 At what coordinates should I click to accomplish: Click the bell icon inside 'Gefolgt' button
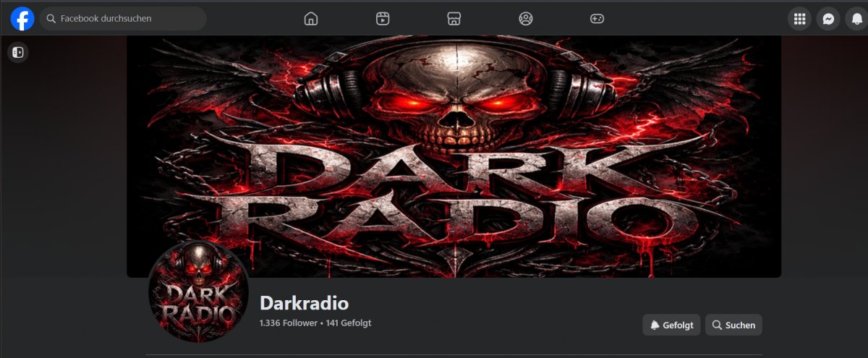(655, 325)
